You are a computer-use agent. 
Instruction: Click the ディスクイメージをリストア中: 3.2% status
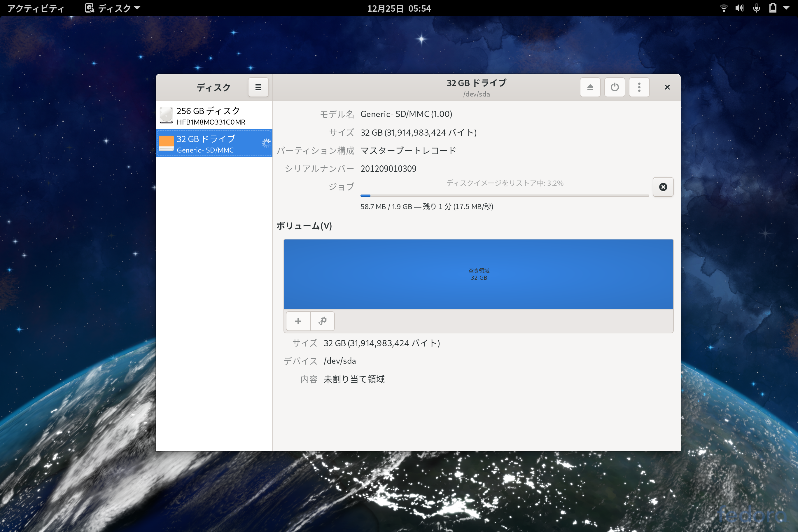coord(505,183)
